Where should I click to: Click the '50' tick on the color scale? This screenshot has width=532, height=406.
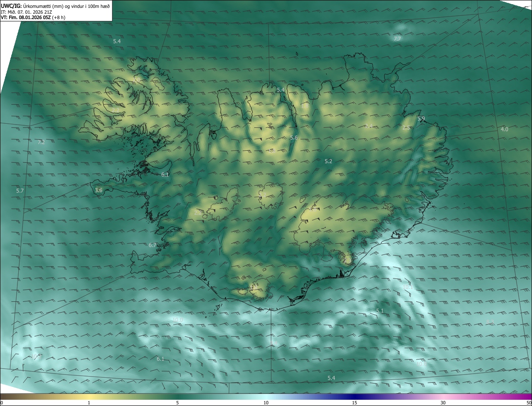pos(529,403)
